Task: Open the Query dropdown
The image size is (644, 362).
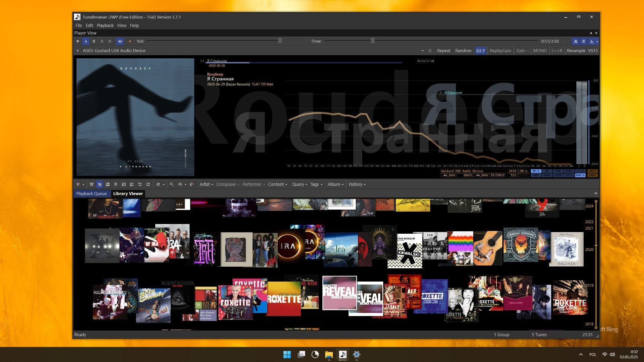Action: pos(300,184)
